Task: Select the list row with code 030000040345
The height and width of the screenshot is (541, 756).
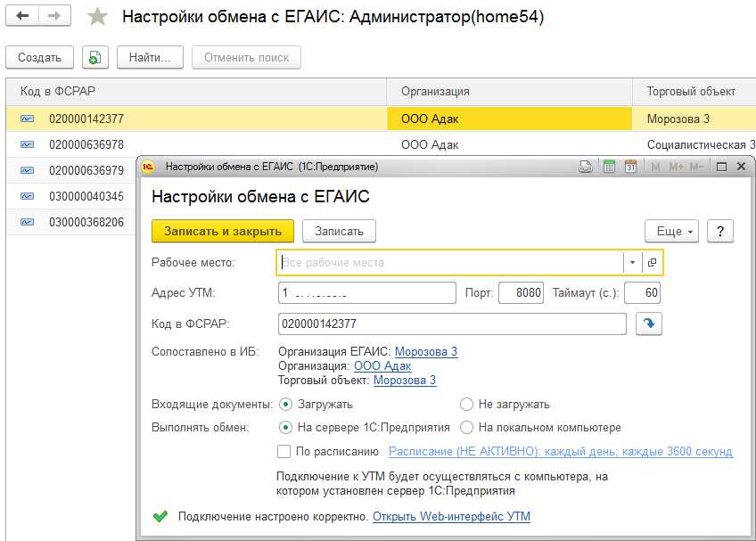Action: point(71,196)
